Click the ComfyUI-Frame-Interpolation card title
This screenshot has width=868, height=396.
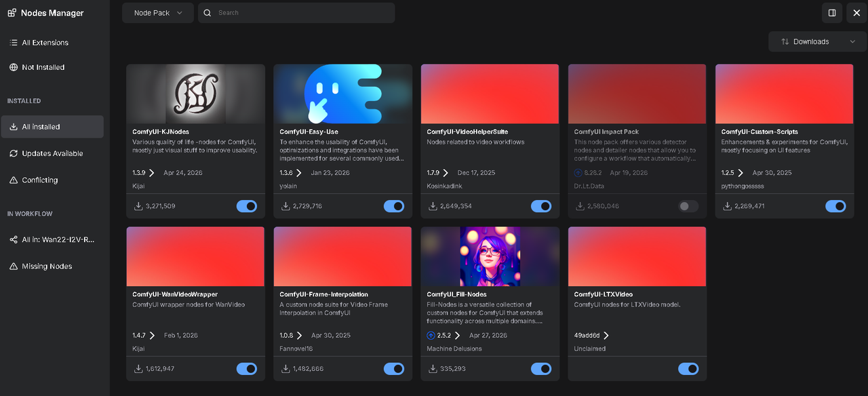[x=323, y=294]
